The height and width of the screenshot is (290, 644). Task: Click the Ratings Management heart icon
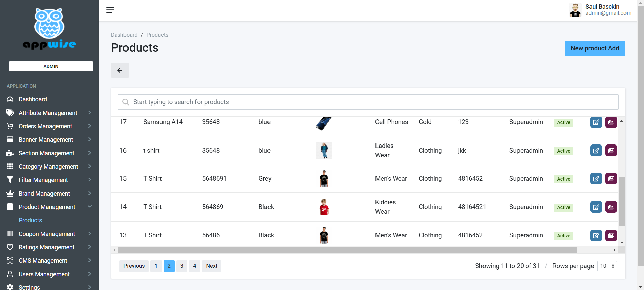(x=10, y=247)
